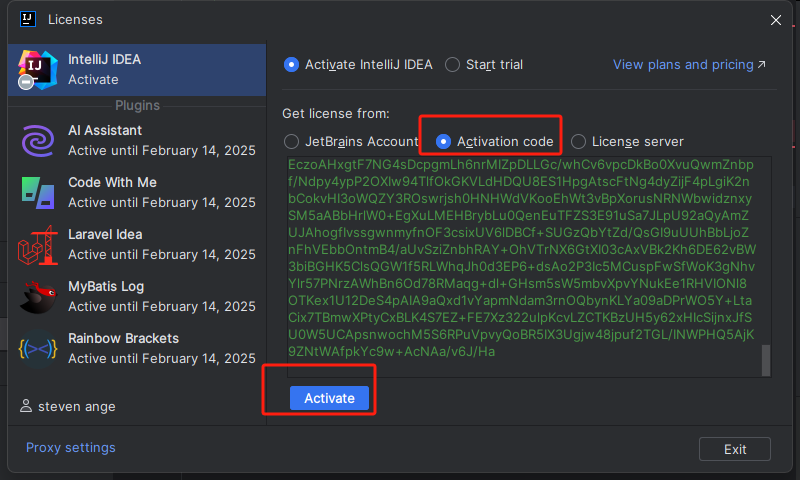Choose Activation code license source
Screen dimensions: 800x480
[x=443, y=141]
